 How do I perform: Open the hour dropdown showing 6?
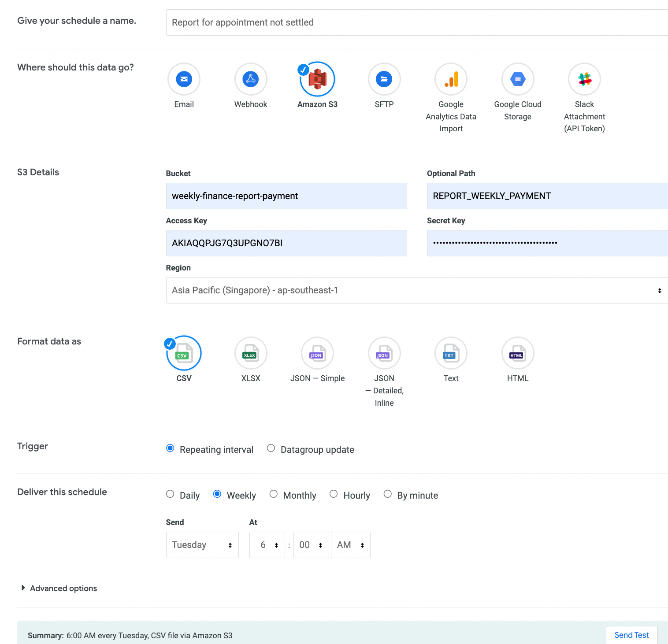point(267,545)
